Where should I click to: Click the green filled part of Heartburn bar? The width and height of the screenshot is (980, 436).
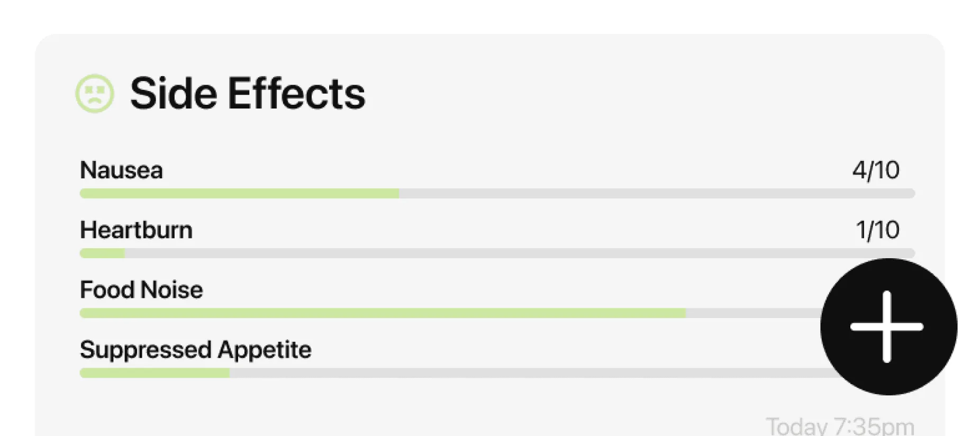pyautogui.click(x=102, y=253)
